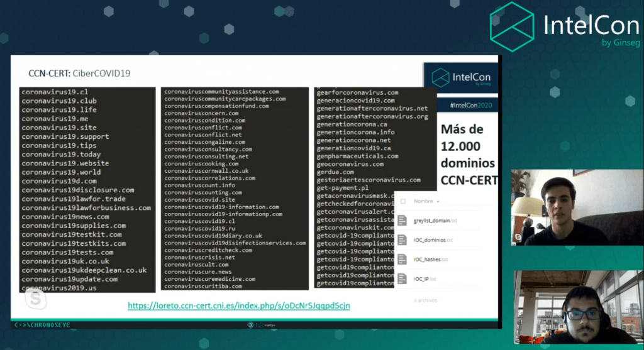Select domain coronavirus19testkit.com

pos(72,235)
